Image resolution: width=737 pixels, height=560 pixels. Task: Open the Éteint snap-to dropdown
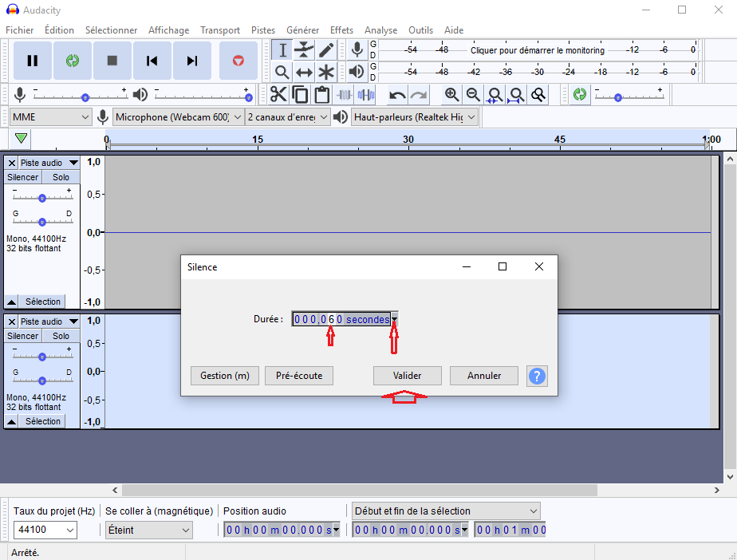148,530
